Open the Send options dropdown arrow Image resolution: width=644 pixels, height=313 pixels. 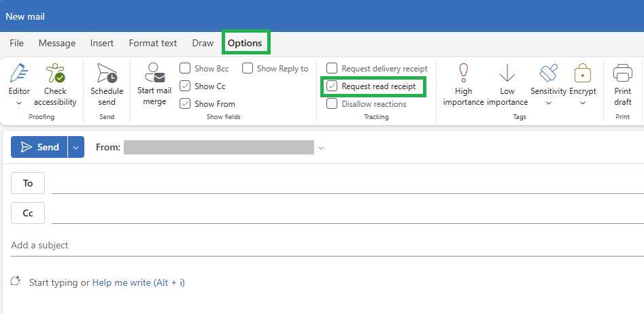click(76, 147)
